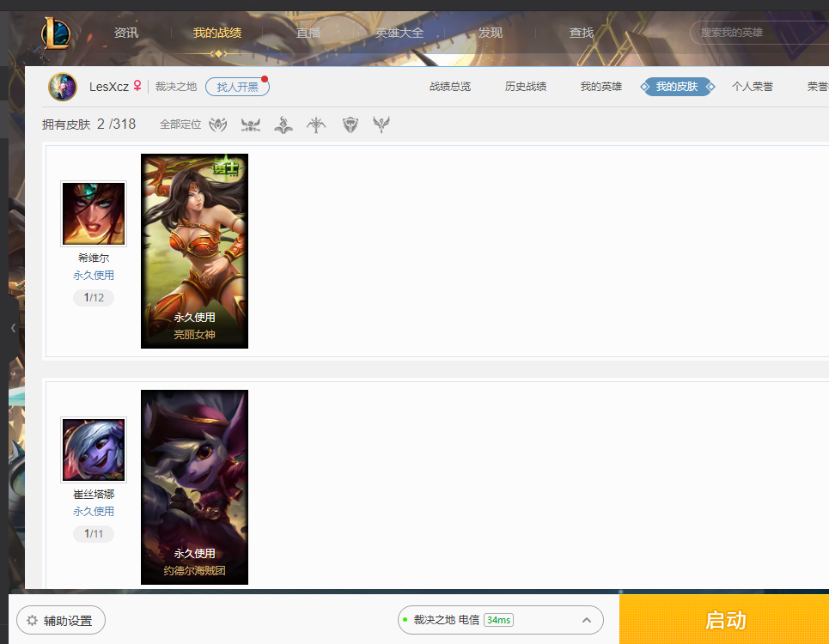
Task: Switch to the 我的英雄 tab
Action: [x=601, y=87]
